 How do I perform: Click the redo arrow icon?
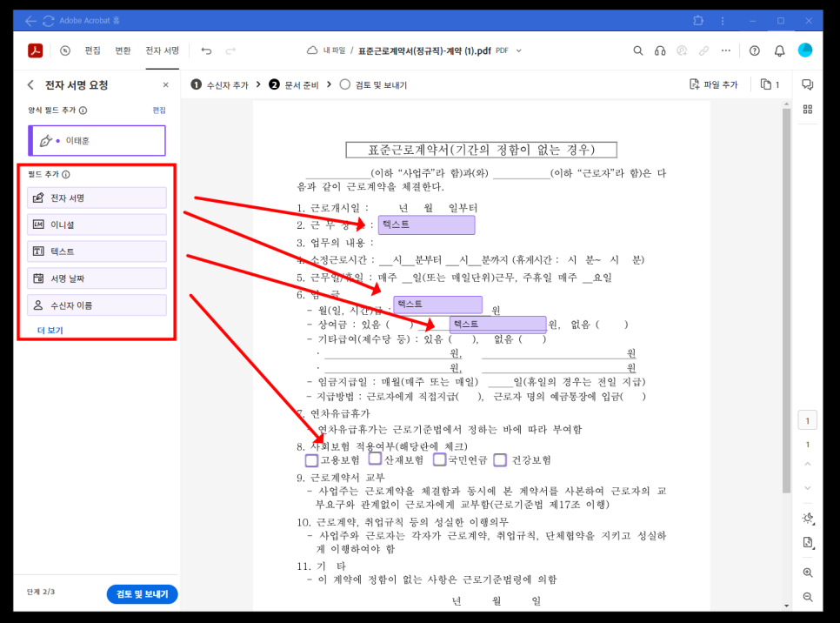coord(230,50)
